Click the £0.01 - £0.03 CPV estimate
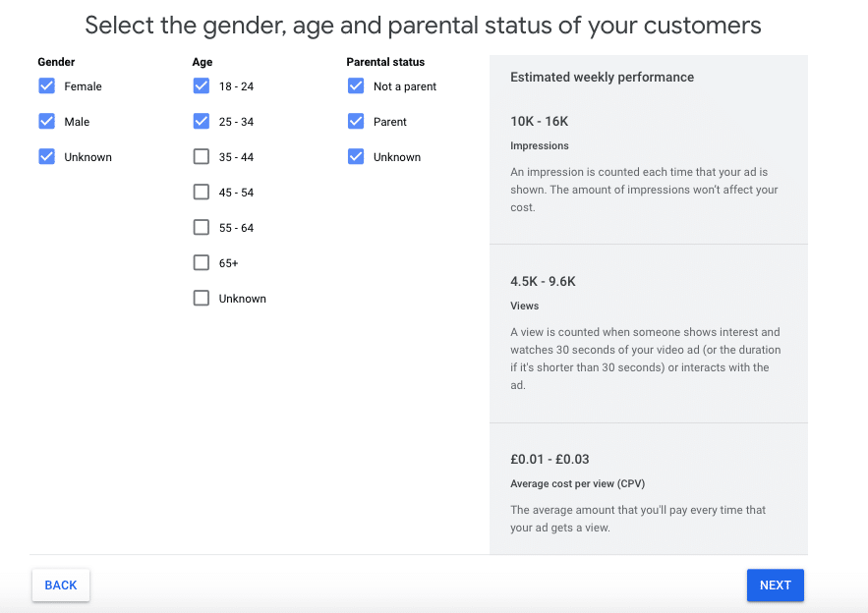 click(x=550, y=459)
